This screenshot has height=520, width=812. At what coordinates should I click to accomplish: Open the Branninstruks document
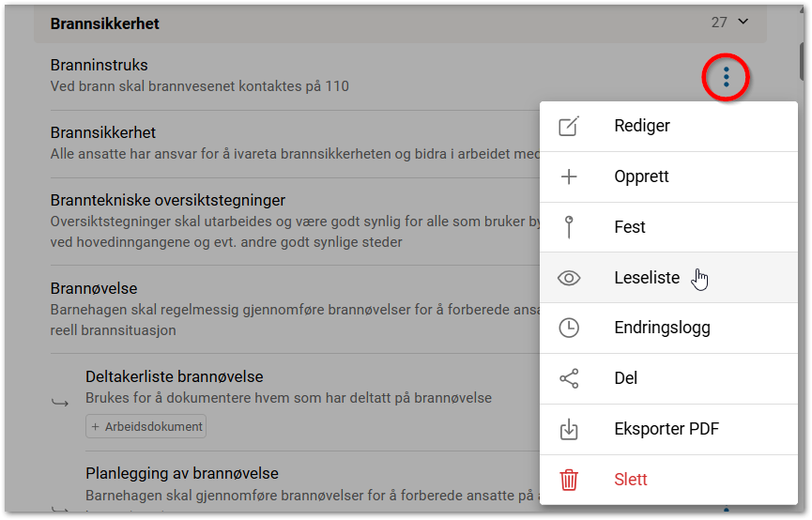coord(100,66)
